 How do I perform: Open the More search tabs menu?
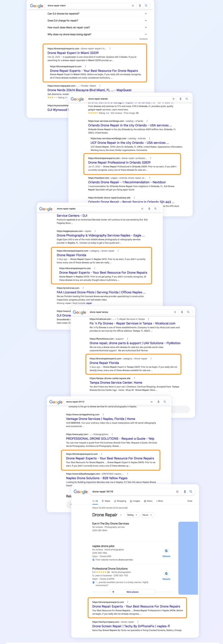[160, 501]
